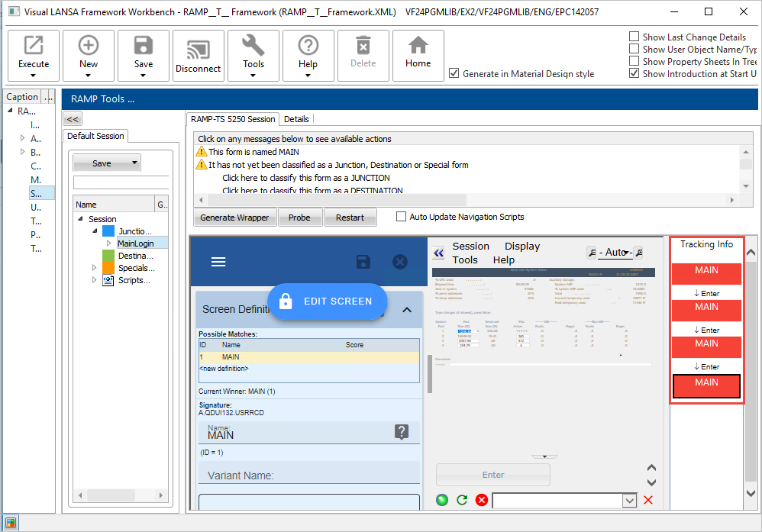Click the question mark help icon beside Name
762x532 pixels.
pyautogui.click(x=402, y=432)
